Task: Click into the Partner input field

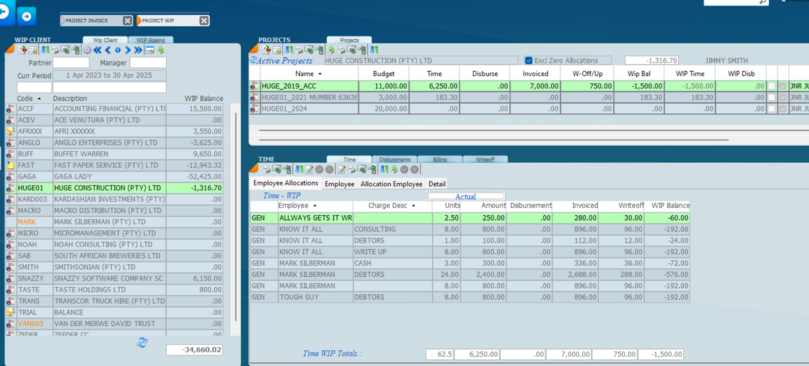Action: pos(71,62)
